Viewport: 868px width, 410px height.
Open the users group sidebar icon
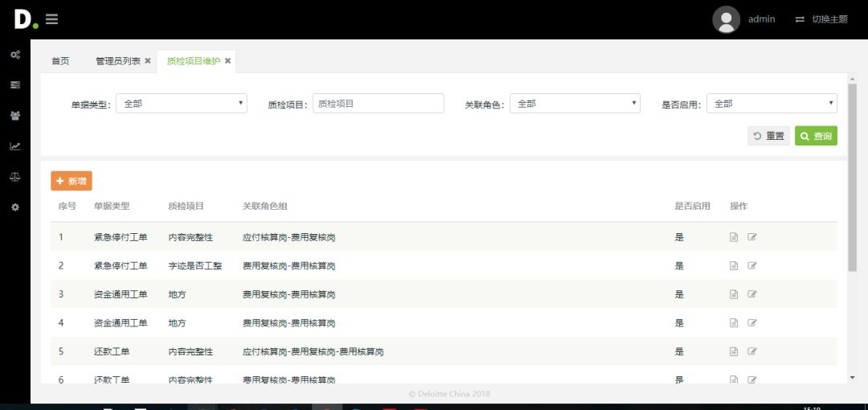coord(15,116)
